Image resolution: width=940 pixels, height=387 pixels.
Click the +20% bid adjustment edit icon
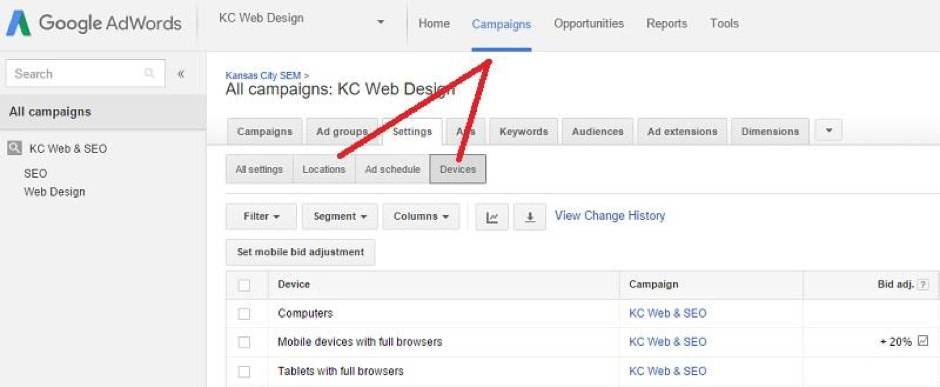pyautogui.click(x=923, y=341)
